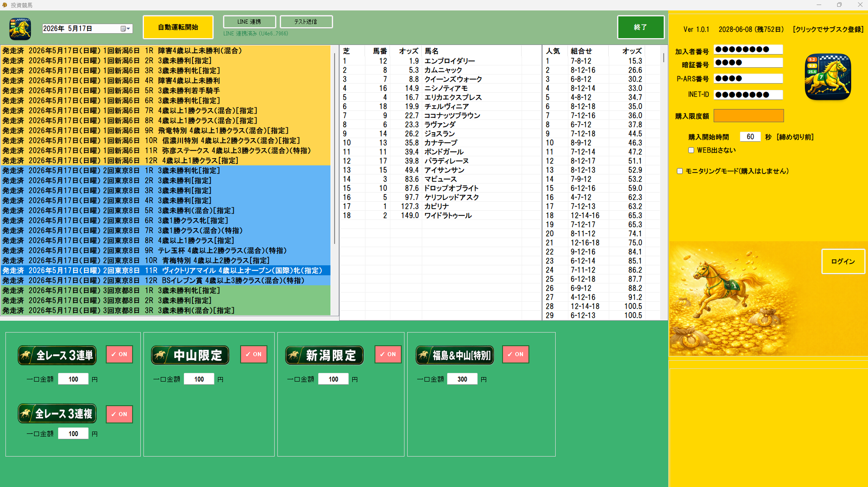
Task: Click the large horse app icon beside login fields
Action: pos(828,76)
